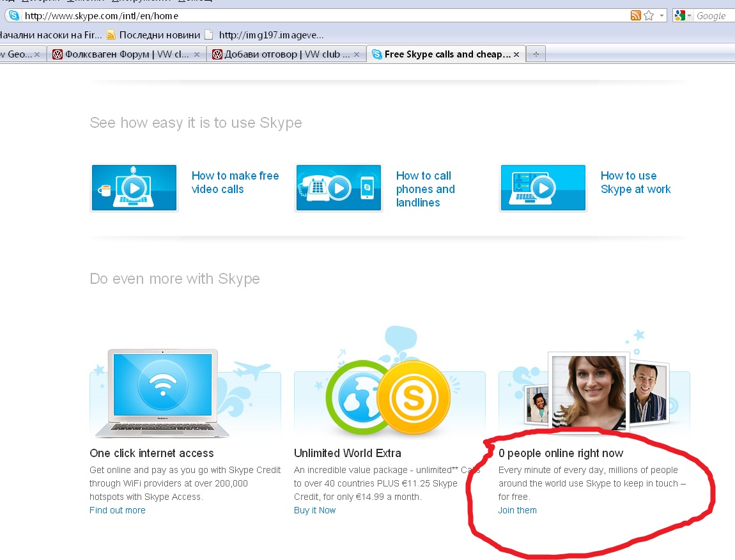The height and width of the screenshot is (560, 735).
Task: Click into the URL address field
Action: pyautogui.click(x=320, y=15)
